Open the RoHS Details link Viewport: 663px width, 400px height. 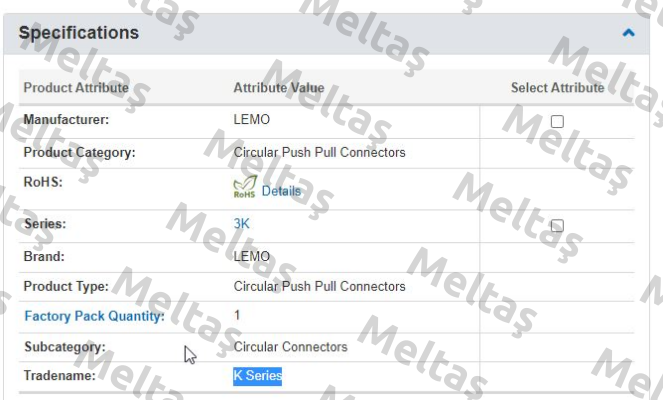click(281, 191)
